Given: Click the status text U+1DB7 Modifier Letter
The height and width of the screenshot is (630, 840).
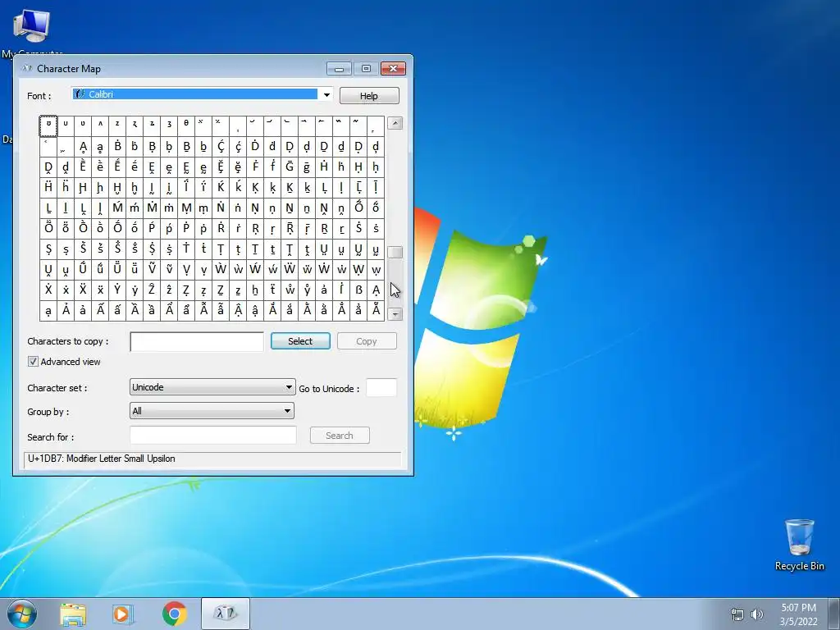Looking at the screenshot, I should click(101, 459).
